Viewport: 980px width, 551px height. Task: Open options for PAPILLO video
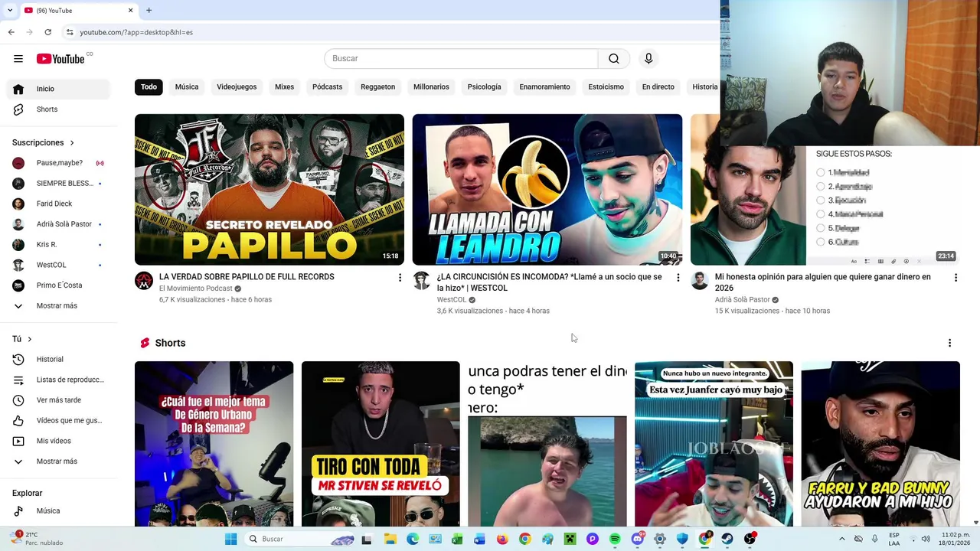(x=400, y=278)
